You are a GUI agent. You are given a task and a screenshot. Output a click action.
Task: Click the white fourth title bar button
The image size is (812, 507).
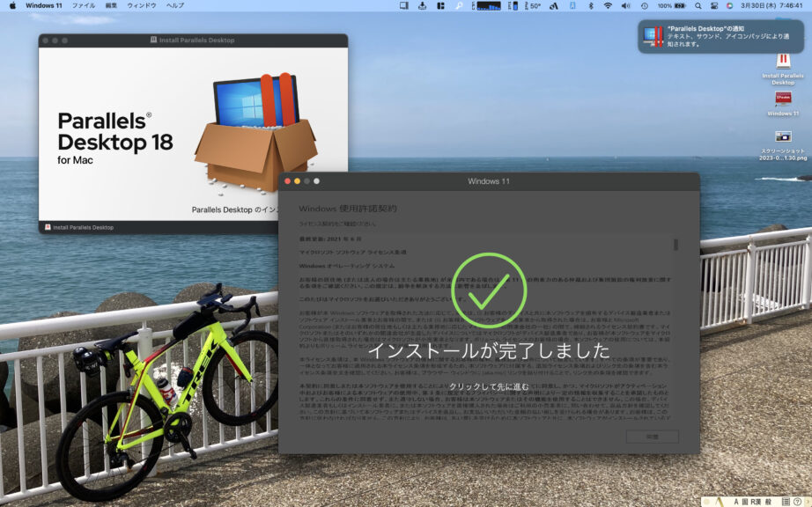click(316, 181)
